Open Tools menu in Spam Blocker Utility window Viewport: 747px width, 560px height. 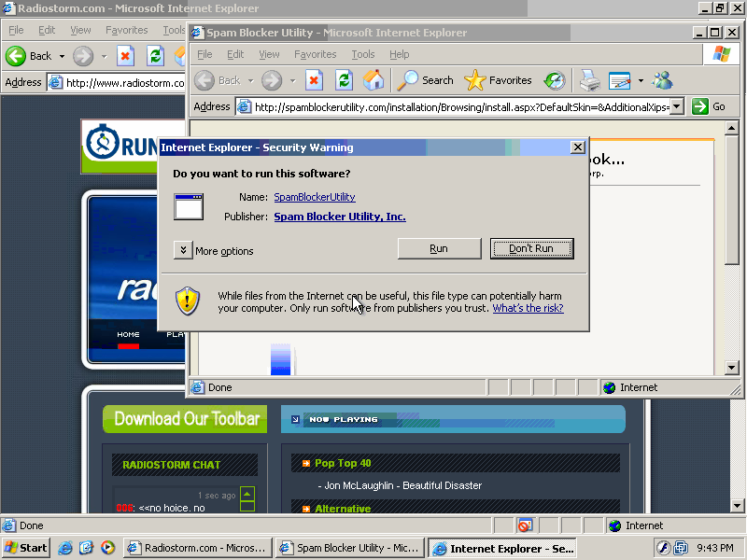[363, 54]
